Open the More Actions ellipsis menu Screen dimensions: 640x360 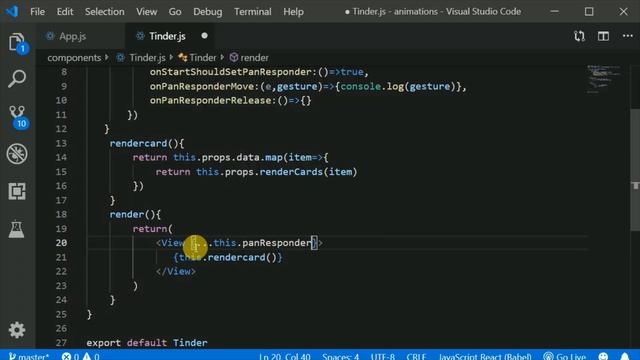point(627,36)
